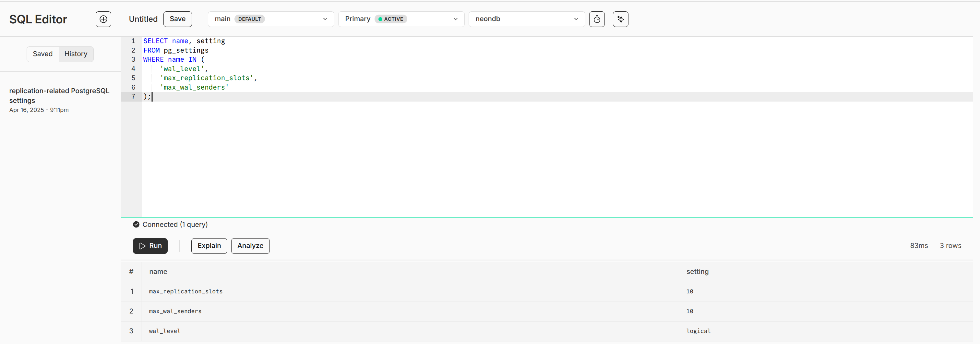This screenshot has width=980, height=344.
Task: Click the green ACTIVE status dot on Primary
Action: click(x=380, y=18)
